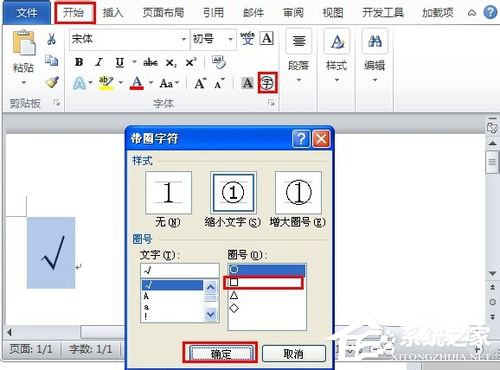Open Word Help question mark icon
This screenshot has height=370, width=500.
tap(490, 13)
